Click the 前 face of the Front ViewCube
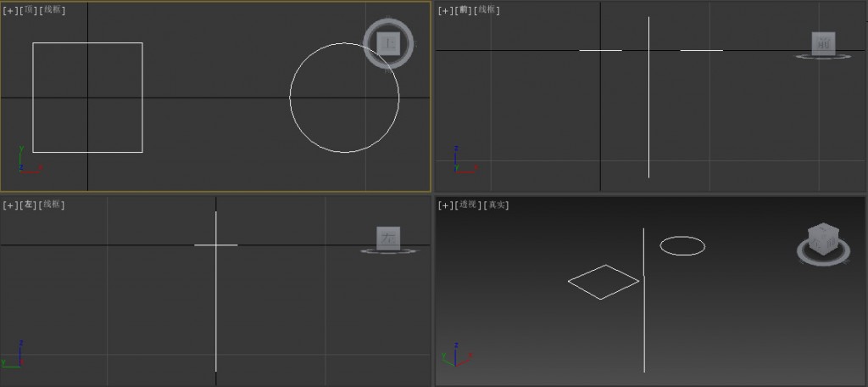Screen dimensions: 868x387 (x=823, y=43)
